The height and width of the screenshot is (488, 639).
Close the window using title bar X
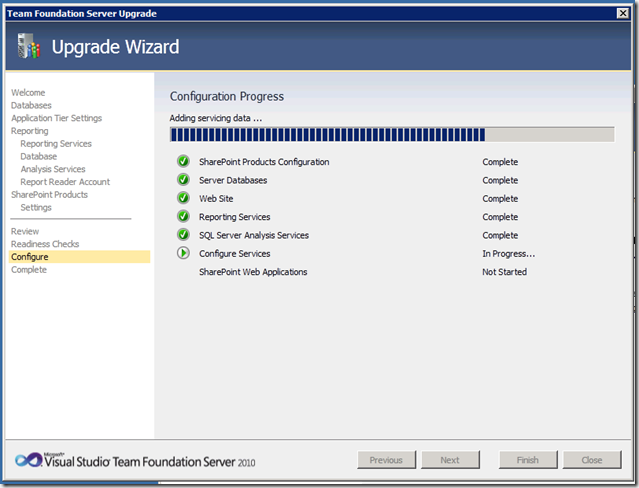click(x=623, y=12)
